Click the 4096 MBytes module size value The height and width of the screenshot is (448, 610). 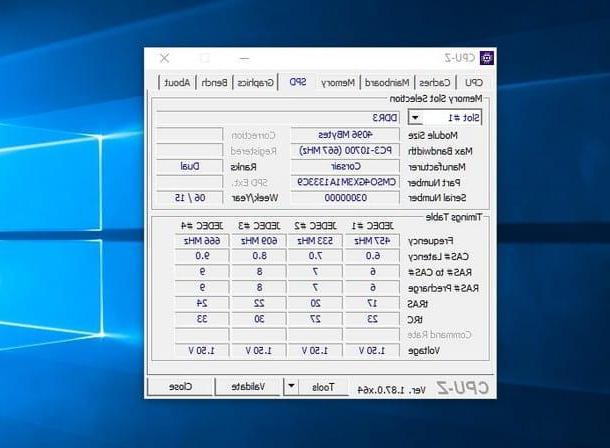[345, 135]
